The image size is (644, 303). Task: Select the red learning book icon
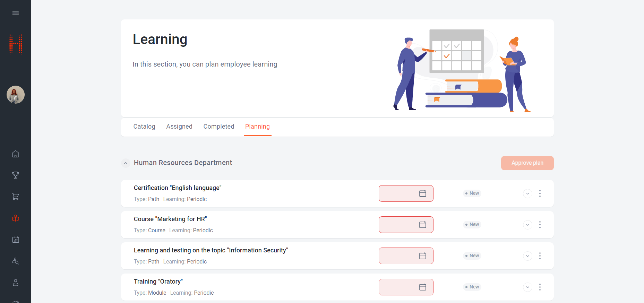pyautogui.click(x=16, y=218)
